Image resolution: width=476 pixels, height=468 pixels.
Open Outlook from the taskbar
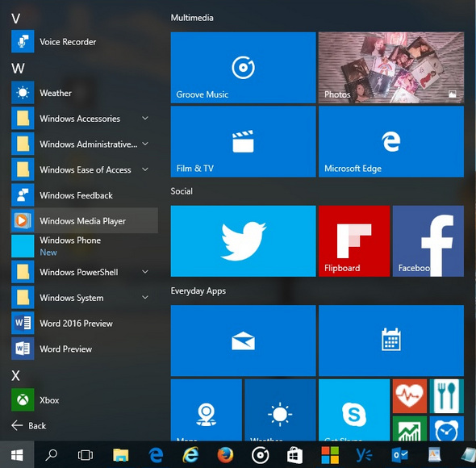coord(399,454)
